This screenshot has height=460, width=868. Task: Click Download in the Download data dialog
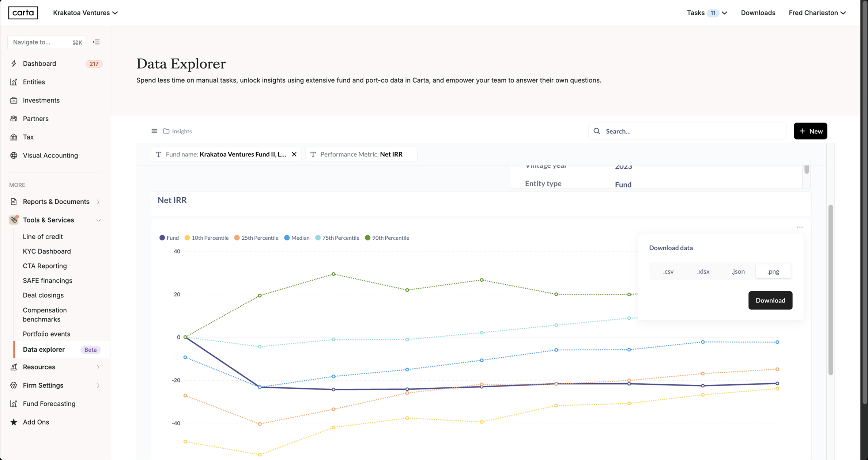(x=770, y=300)
